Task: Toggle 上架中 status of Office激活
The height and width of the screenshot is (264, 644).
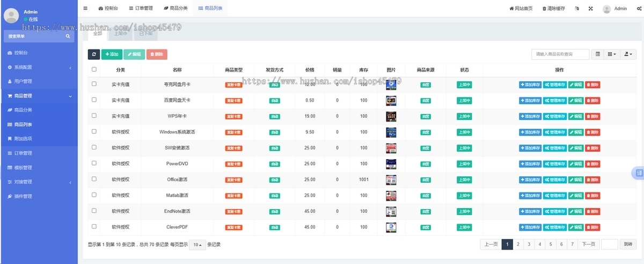Action: tap(464, 180)
